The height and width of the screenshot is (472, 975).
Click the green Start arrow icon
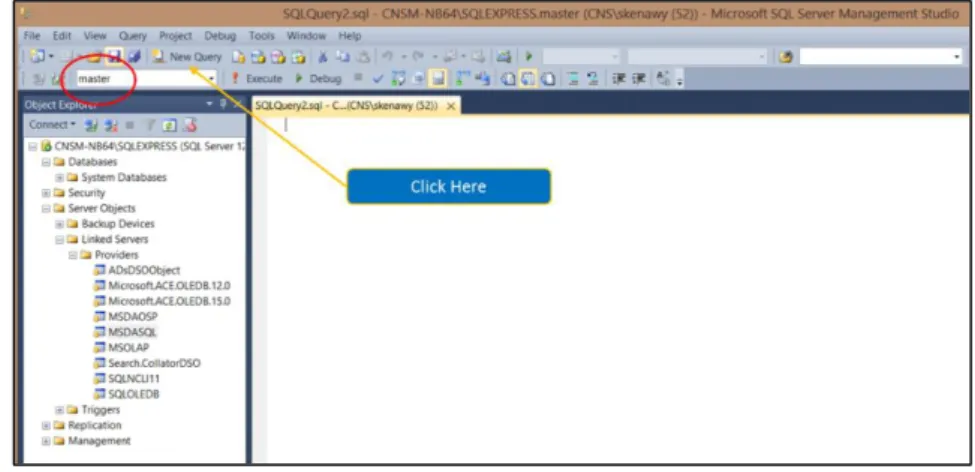[x=529, y=57]
